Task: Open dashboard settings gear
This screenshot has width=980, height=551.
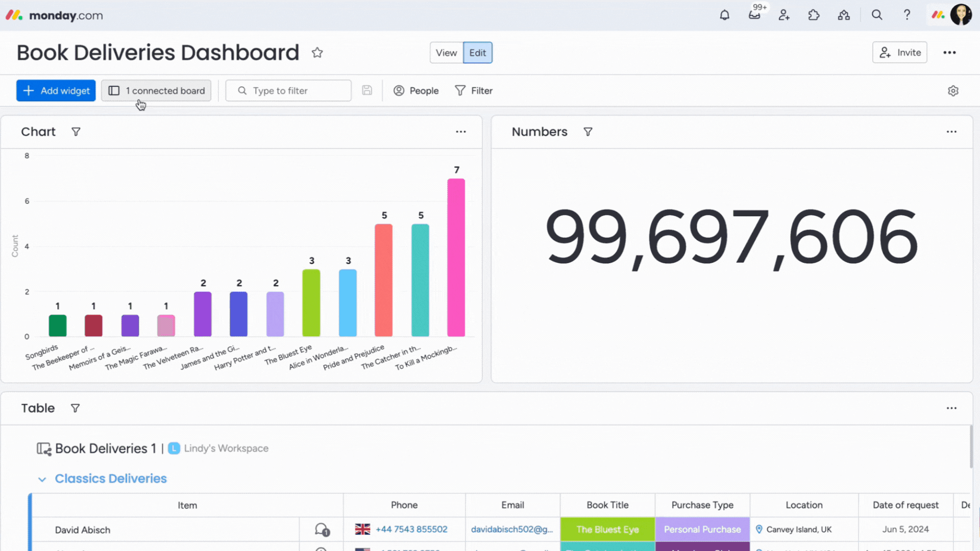Action: click(953, 91)
